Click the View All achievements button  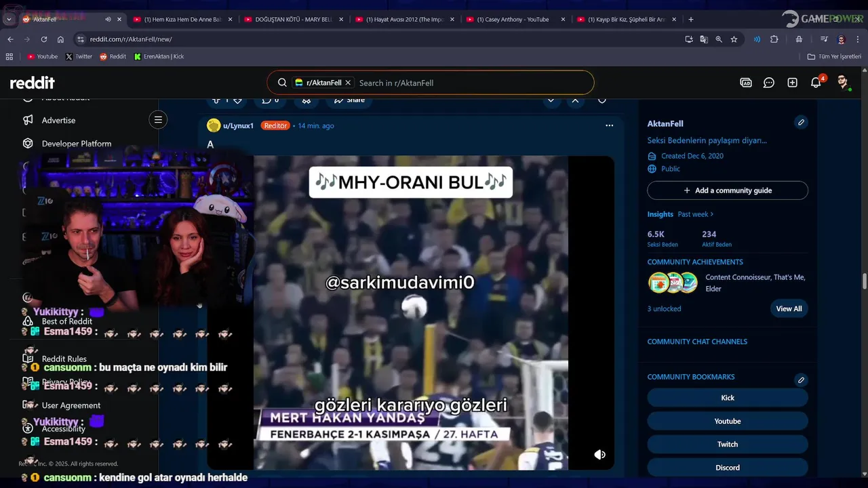pos(789,308)
